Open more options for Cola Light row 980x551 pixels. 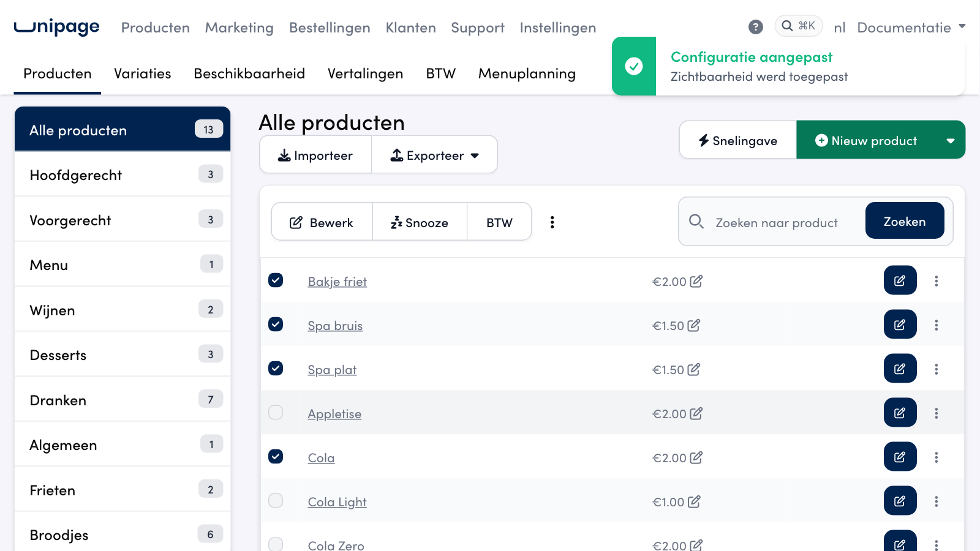coord(936,501)
